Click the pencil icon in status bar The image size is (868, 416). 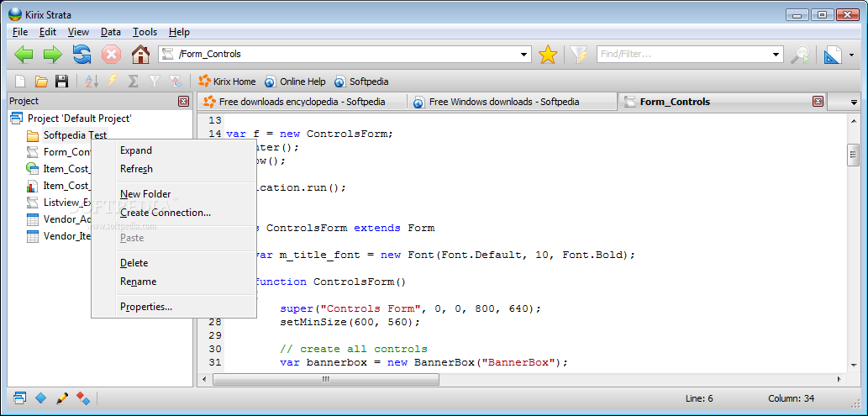click(62, 398)
